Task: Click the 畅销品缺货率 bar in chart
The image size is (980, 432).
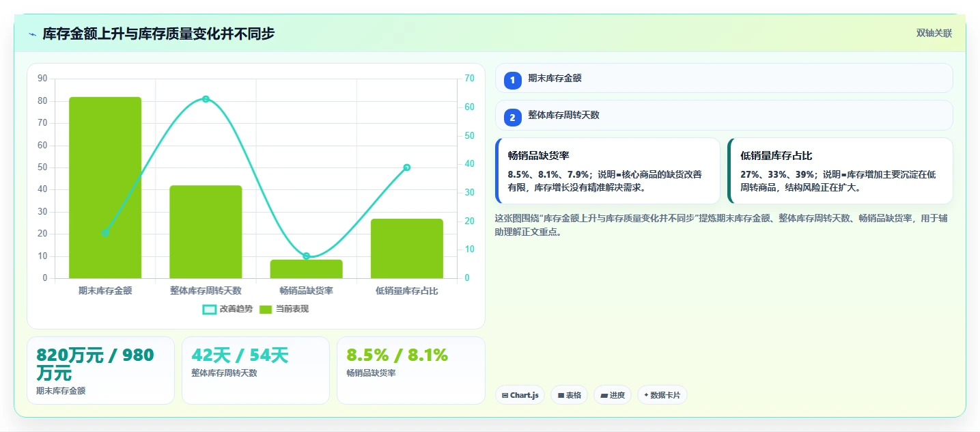Action: (x=307, y=269)
